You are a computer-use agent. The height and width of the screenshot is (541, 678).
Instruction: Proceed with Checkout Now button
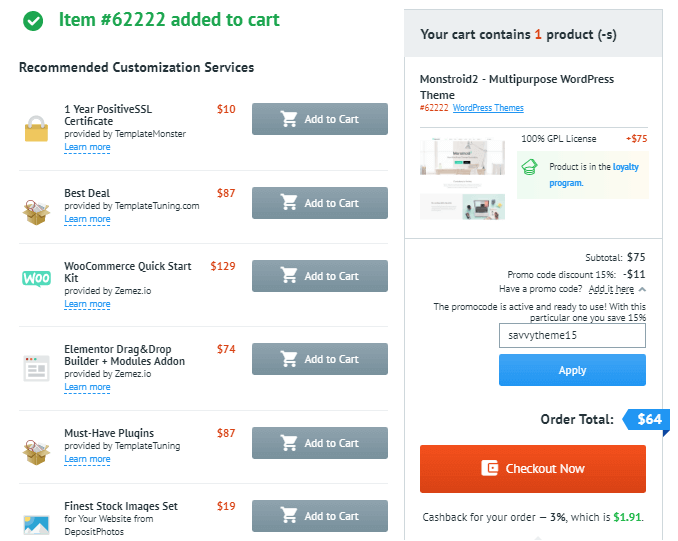point(533,469)
